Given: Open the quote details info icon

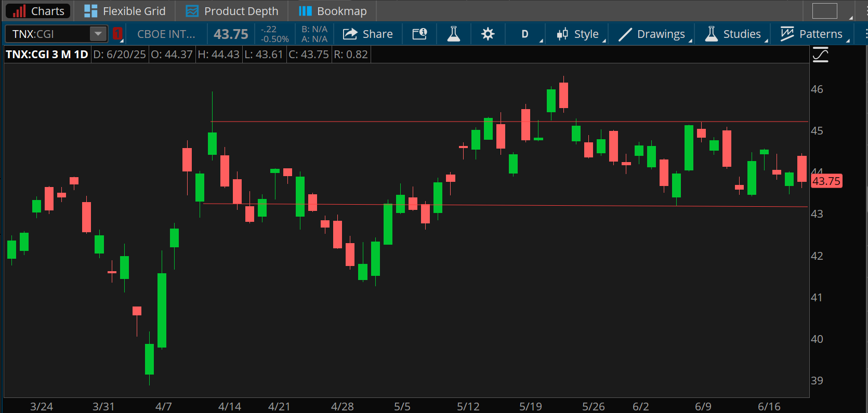Looking at the screenshot, I should 419,34.
